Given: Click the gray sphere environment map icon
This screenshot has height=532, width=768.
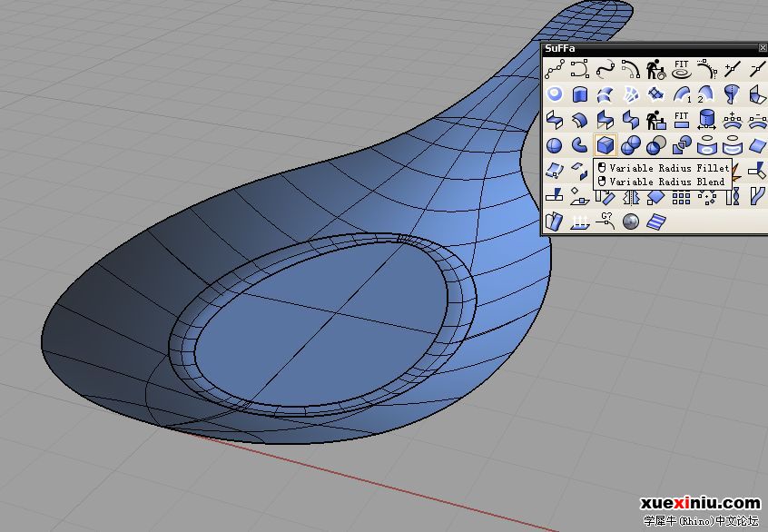Looking at the screenshot, I should tap(631, 222).
